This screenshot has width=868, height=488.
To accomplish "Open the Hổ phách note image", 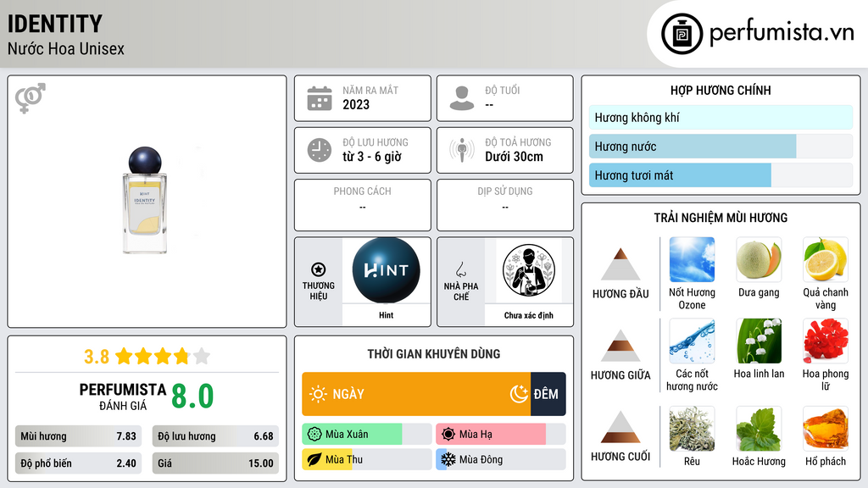I will (x=826, y=429).
